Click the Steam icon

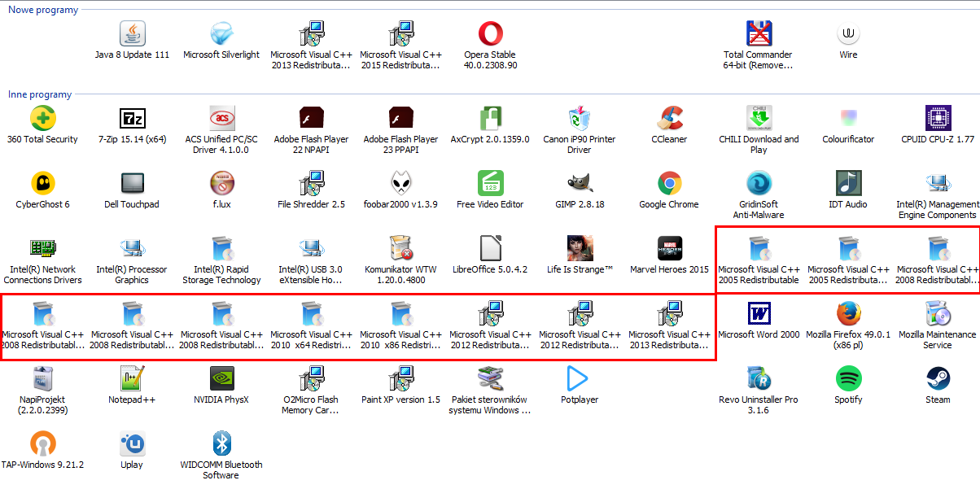(x=938, y=378)
